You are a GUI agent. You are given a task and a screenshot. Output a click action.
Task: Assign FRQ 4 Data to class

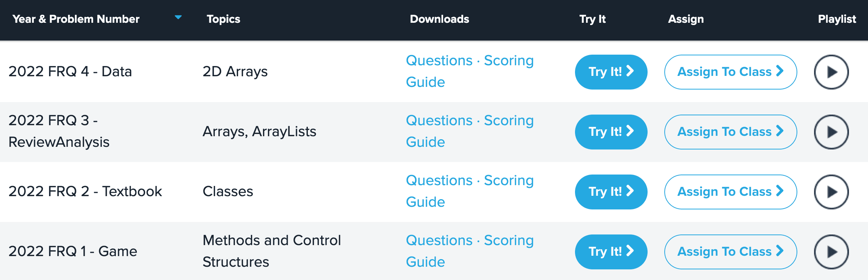click(730, 72)
